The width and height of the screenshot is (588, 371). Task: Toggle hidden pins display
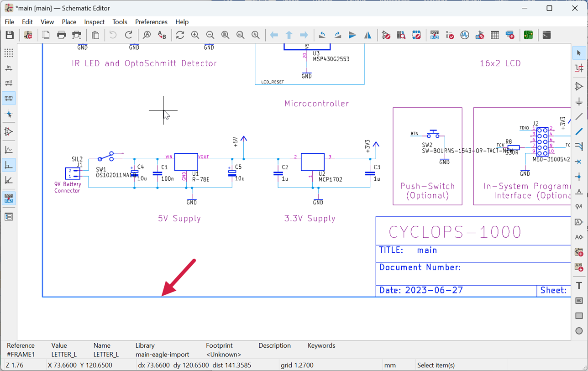(9, 132)
